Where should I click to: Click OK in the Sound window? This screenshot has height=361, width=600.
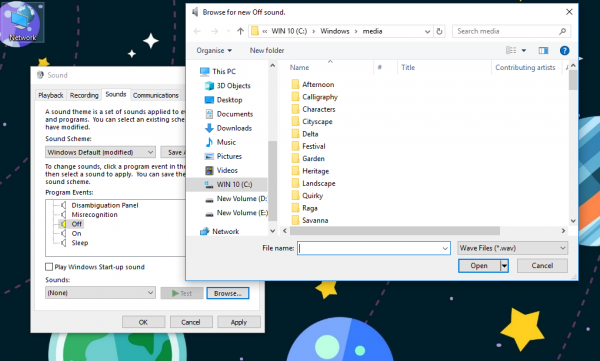coord(143,322)
